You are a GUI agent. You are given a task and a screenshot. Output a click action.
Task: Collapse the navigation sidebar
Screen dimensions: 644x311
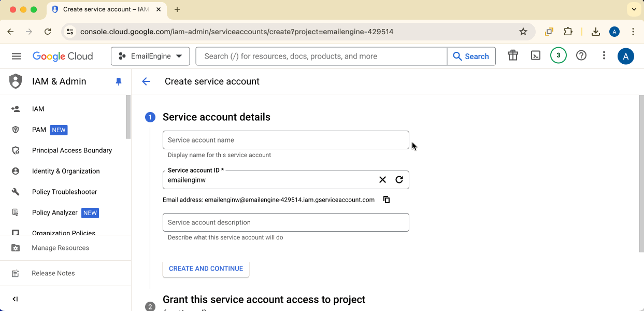point(15,299)
